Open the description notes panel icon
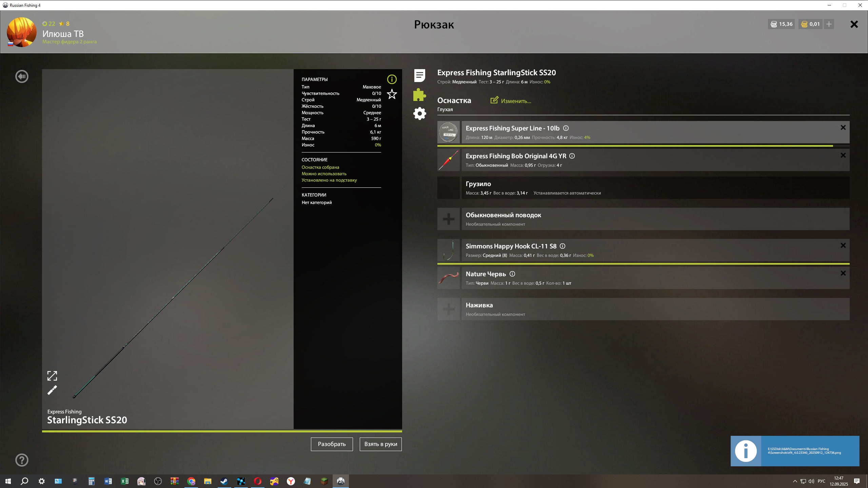This screenshot has width=868, height=488. point(420,76)
